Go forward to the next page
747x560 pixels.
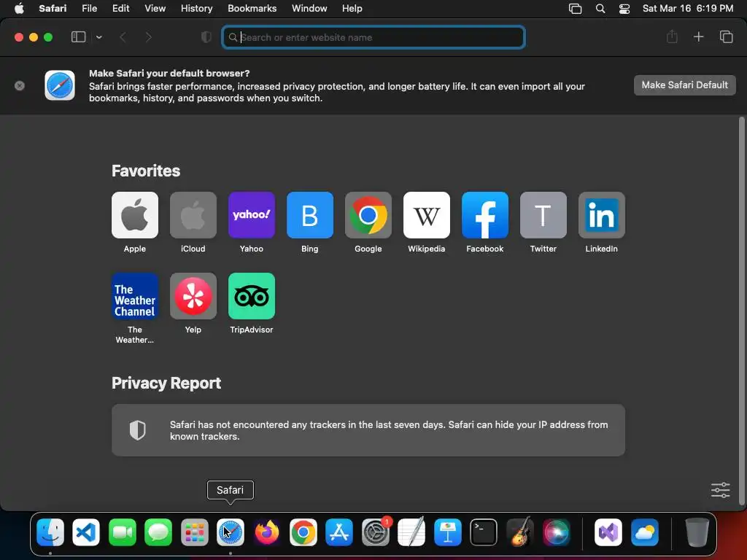point(148,37)
